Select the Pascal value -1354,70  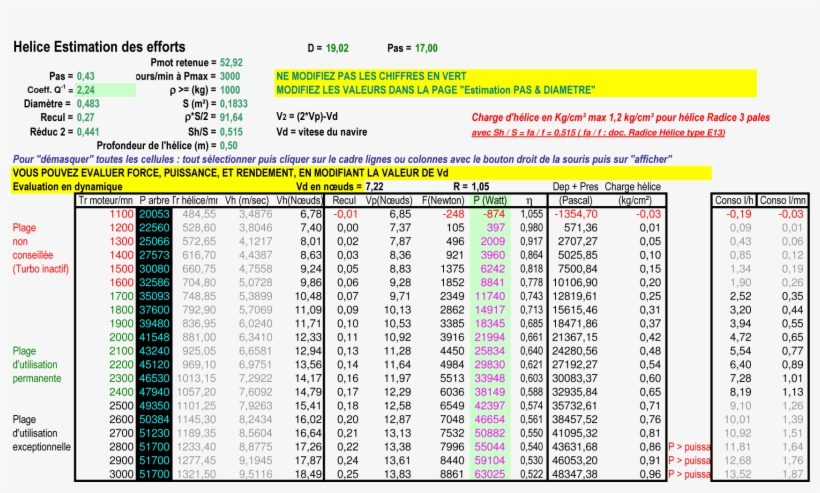[x=576, y=214]
